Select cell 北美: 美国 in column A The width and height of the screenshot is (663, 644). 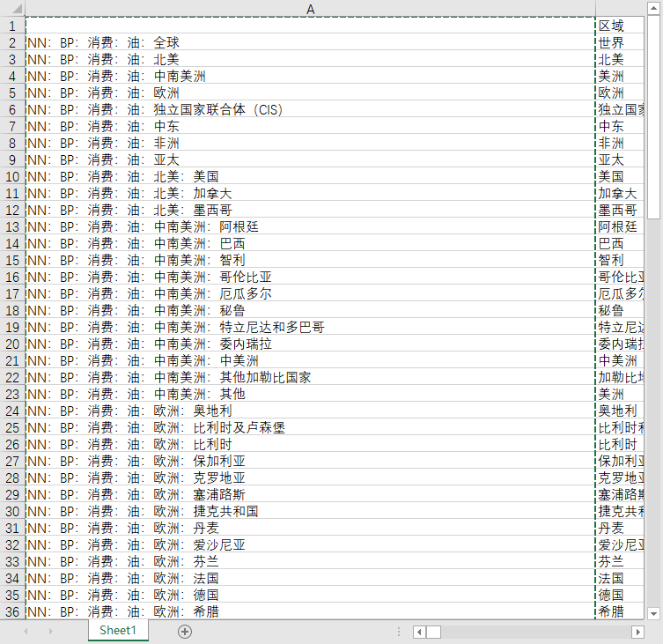pos(310,176)
